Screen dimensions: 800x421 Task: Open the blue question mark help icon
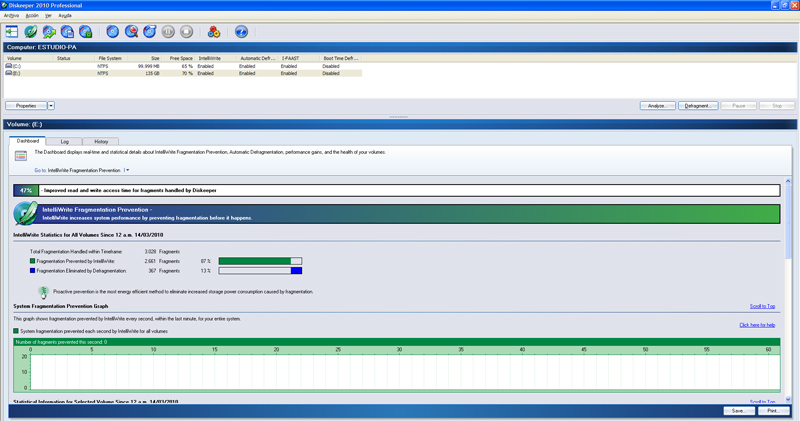click(x=241, y=32)
